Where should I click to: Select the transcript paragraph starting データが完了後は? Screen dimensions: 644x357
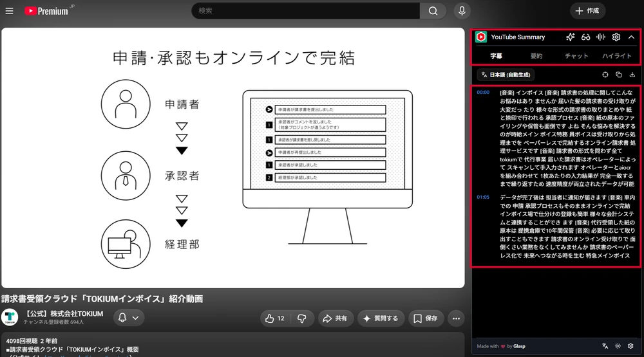tap(567, 226)
